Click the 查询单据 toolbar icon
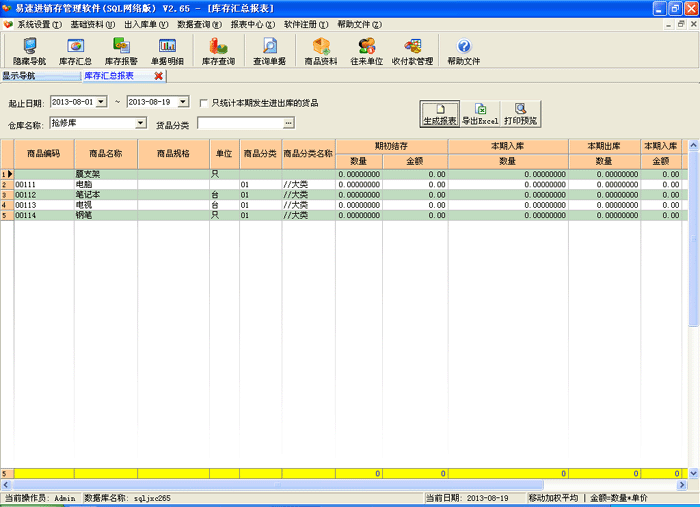 [269, 51]
